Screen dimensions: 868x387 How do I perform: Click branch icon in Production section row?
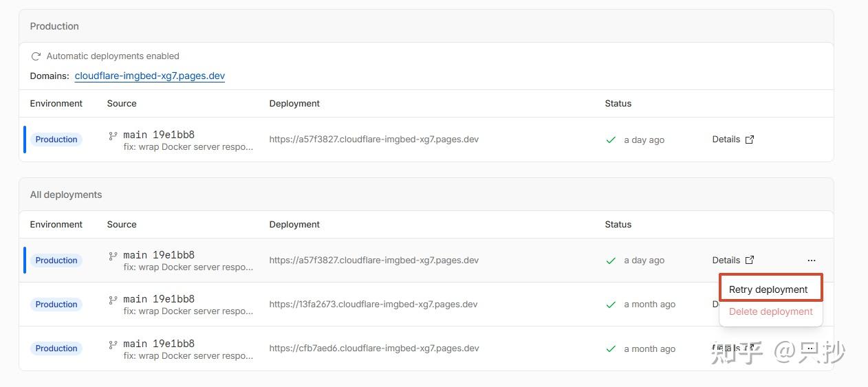tap(113, 136)
